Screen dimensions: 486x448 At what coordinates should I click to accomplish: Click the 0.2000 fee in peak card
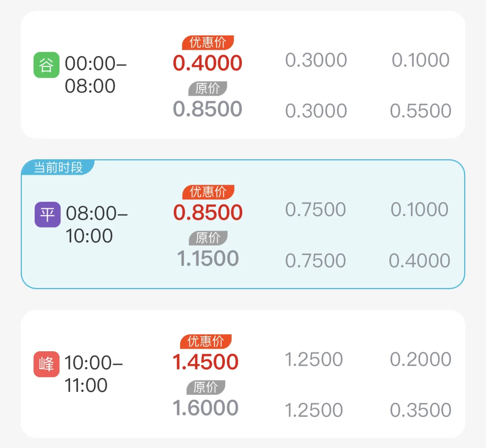click(420, 359)
